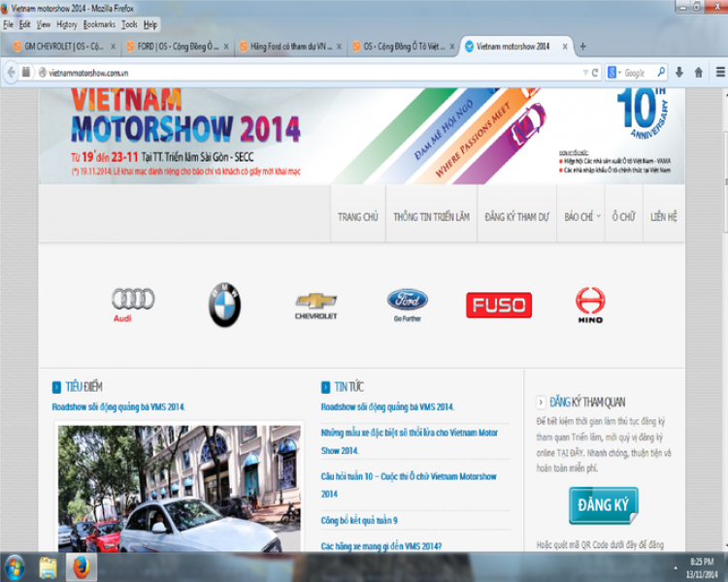Open the Help menu
This screenshot has width=728, height=582.
click(x=150, y=24)
